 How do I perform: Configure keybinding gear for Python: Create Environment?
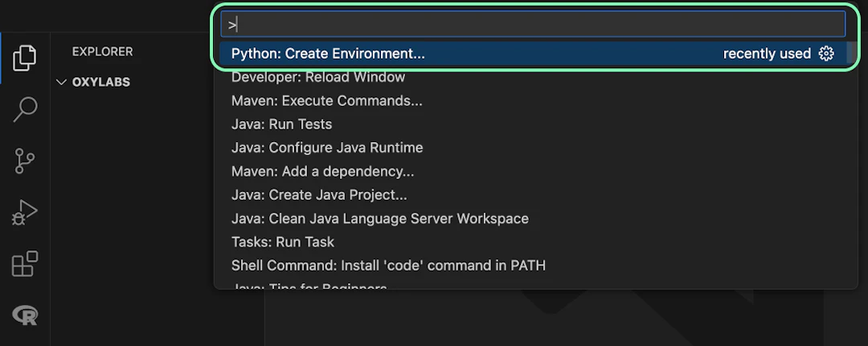point(826,54)
